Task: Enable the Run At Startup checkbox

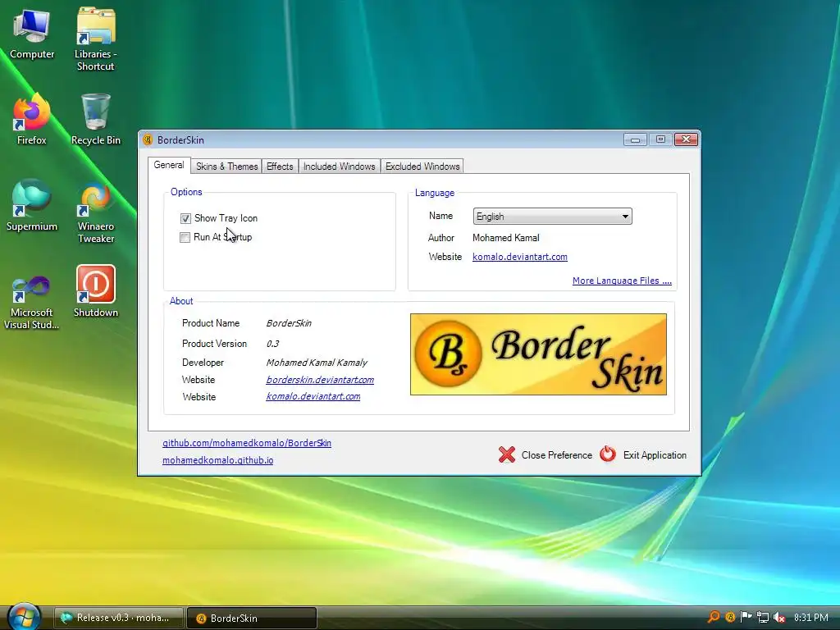Action: pos(185,237)
